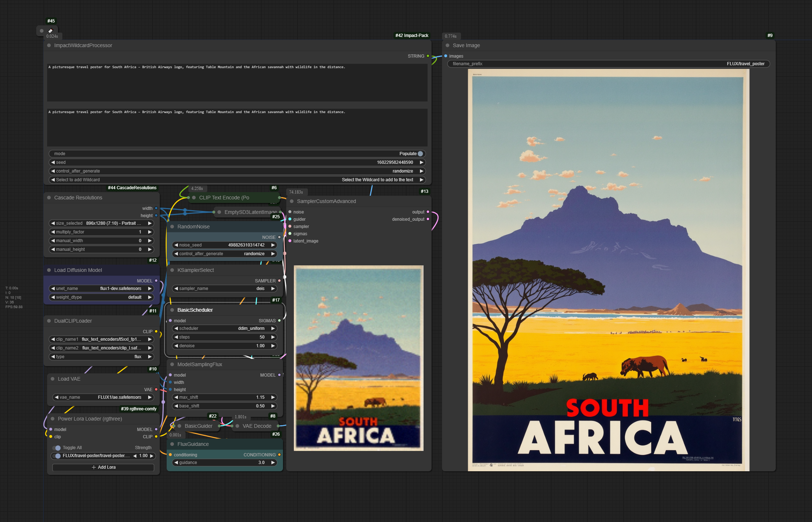
Task: Toggle the Populate mode switch
Action: pyautogui.click(x=420, y=154)
